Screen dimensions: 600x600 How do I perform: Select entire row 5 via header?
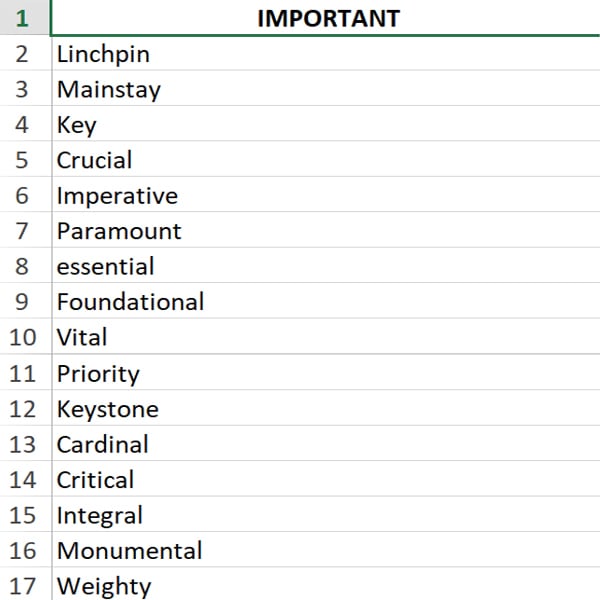coord(25,159)
